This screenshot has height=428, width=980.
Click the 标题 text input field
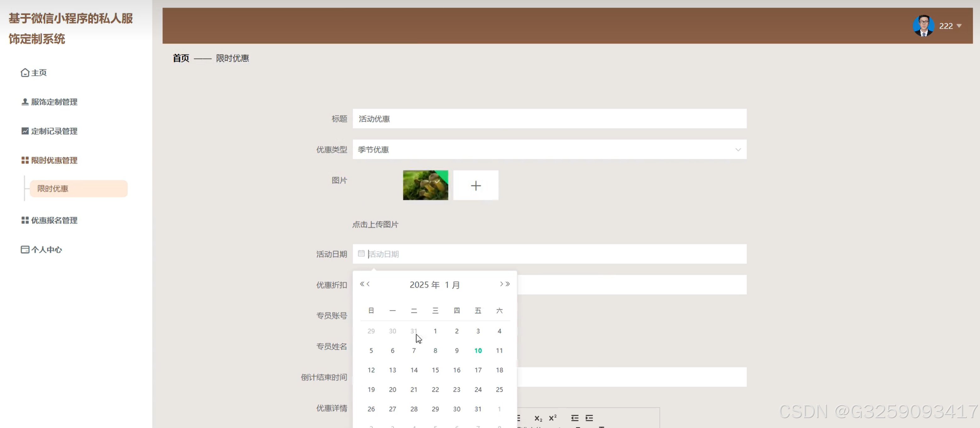pyautogui.click(x=549, y=119)
